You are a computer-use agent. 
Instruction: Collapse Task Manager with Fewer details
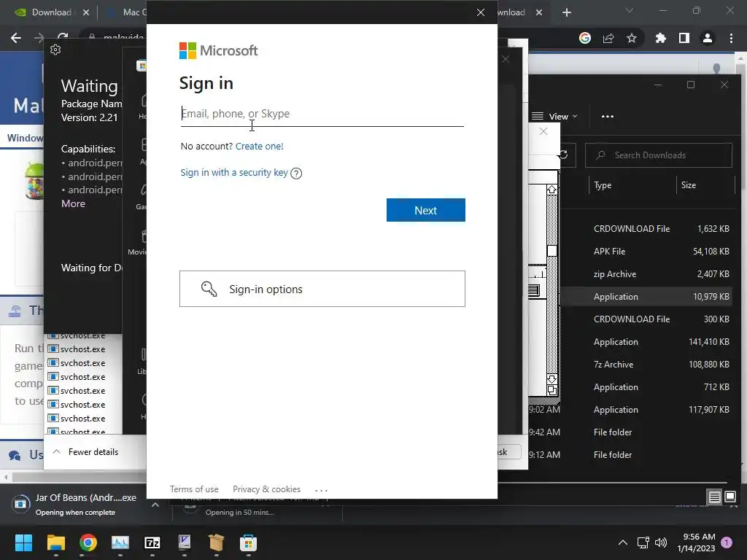pos(86,452)
